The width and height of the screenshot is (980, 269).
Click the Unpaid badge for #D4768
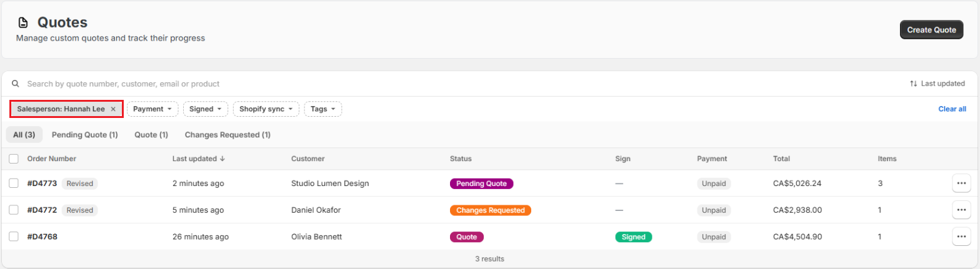point(714,237)
